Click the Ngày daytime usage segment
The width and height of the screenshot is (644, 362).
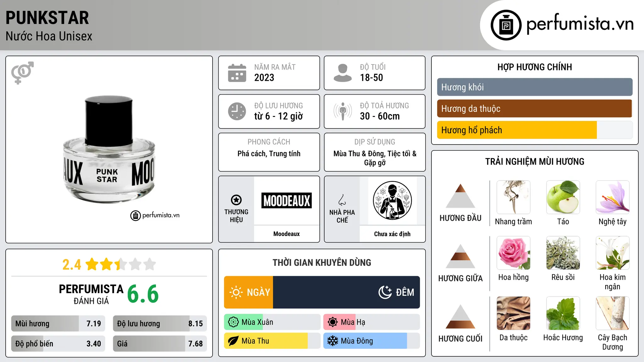tap(248, 292)
